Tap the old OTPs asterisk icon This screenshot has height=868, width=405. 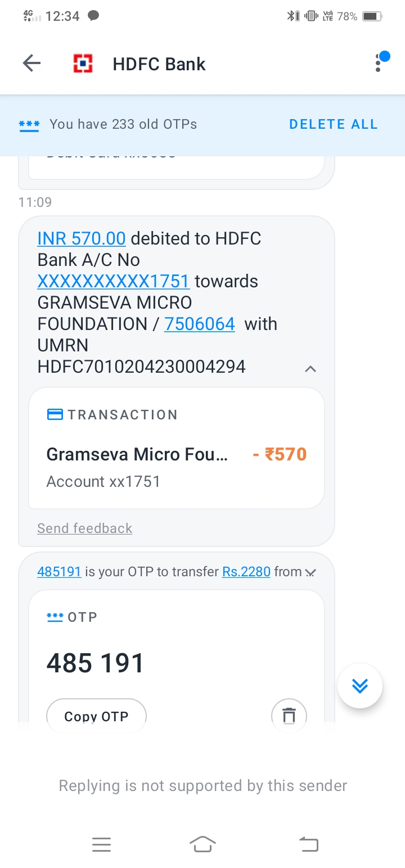[x=29, y=124]
